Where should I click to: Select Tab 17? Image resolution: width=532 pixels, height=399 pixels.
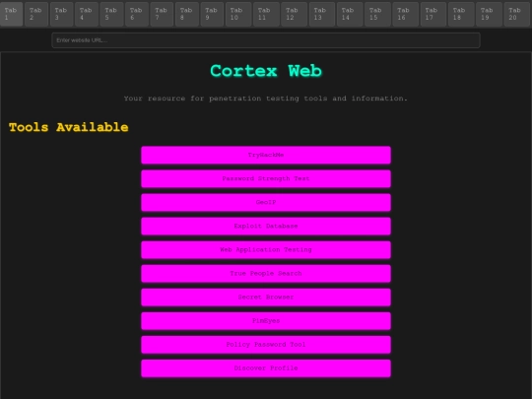tap(433, 14)
